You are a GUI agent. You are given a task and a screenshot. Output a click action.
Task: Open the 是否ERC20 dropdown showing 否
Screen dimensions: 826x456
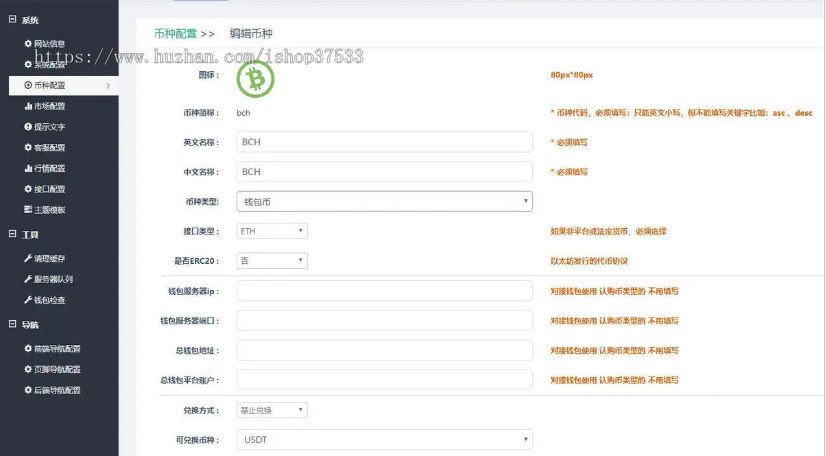pos(272,261)
